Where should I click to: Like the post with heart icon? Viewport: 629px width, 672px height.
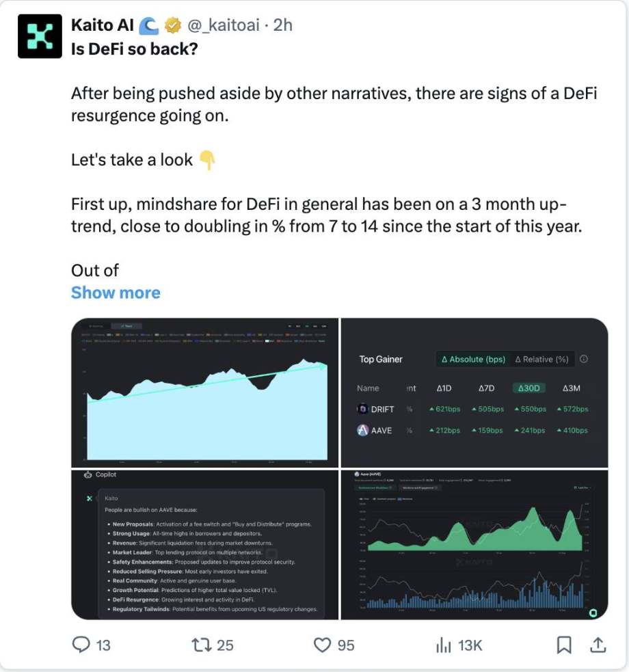pyautogui.click(x=322, y=644)
